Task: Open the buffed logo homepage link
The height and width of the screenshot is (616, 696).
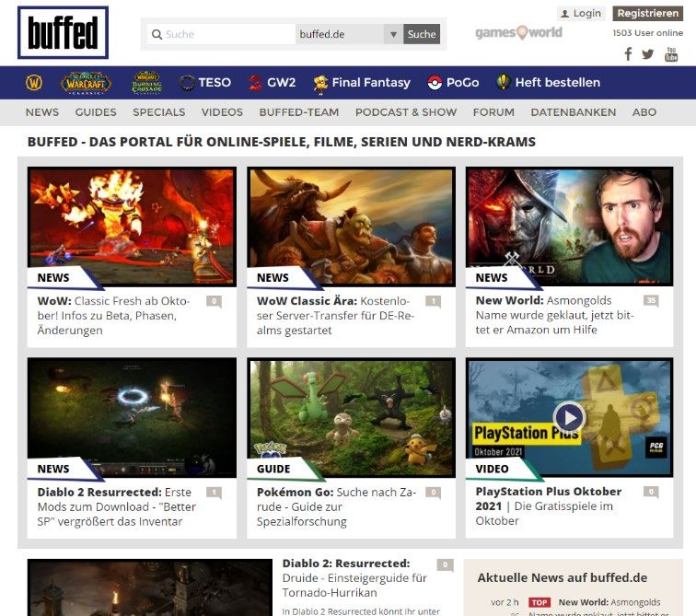Action: pos(63,32)
